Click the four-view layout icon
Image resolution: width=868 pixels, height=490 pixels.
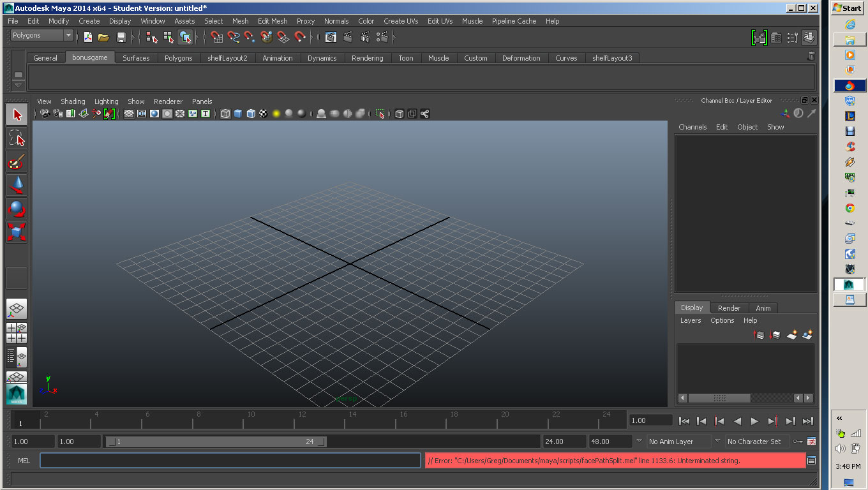tap(16, 332)
